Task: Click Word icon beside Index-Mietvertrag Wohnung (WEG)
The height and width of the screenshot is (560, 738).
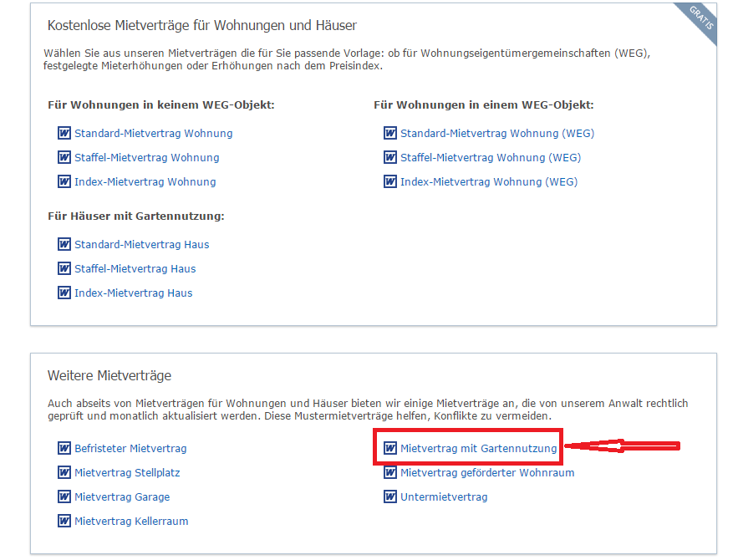Action: pos(390,182)
